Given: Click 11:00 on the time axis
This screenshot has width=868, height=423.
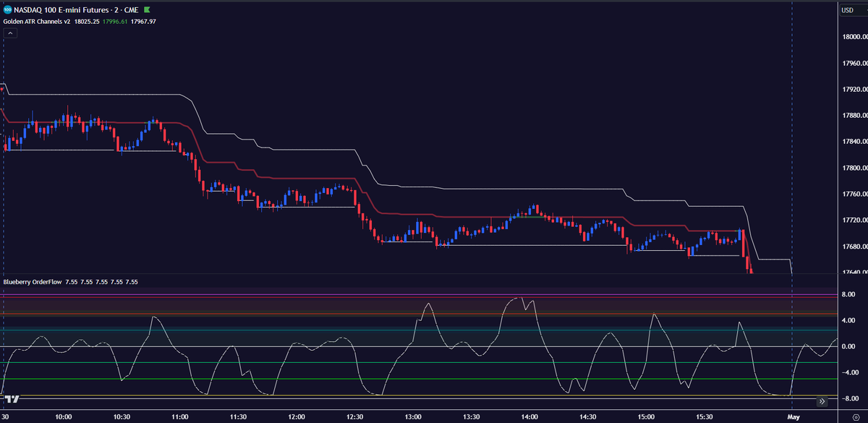Looking at the screenshot, I should (x=180, y=417).
